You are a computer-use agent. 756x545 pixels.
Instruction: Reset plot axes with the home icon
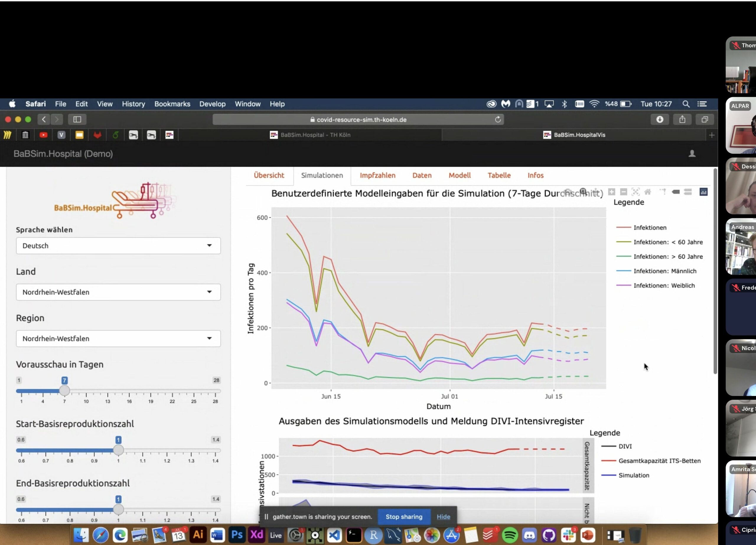[x=647, y=192]
